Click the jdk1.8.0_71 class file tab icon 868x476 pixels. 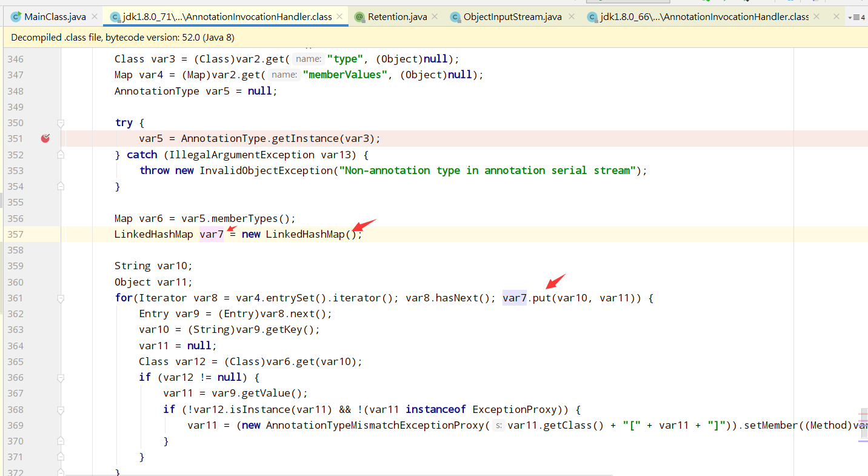point(115,16)
